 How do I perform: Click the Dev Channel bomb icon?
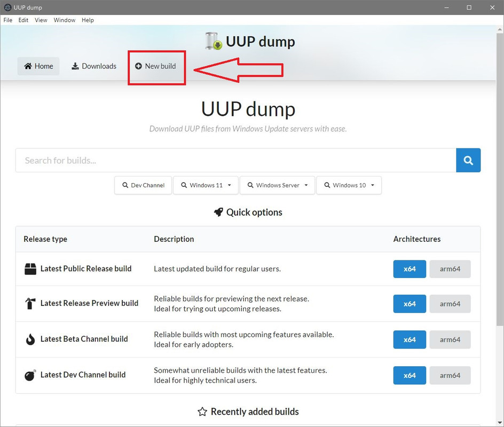[x=30, y=375]
